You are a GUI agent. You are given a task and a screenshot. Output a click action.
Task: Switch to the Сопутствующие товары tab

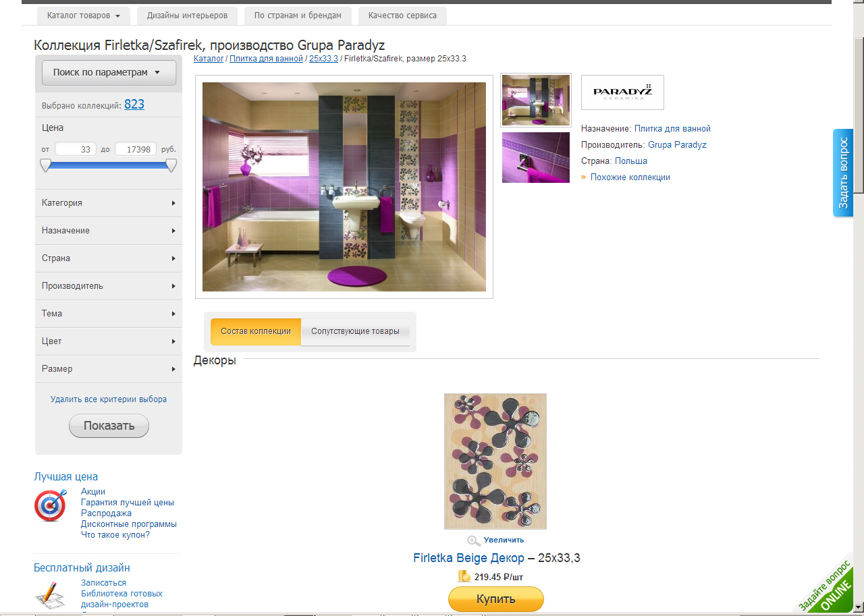pos(355,331)
